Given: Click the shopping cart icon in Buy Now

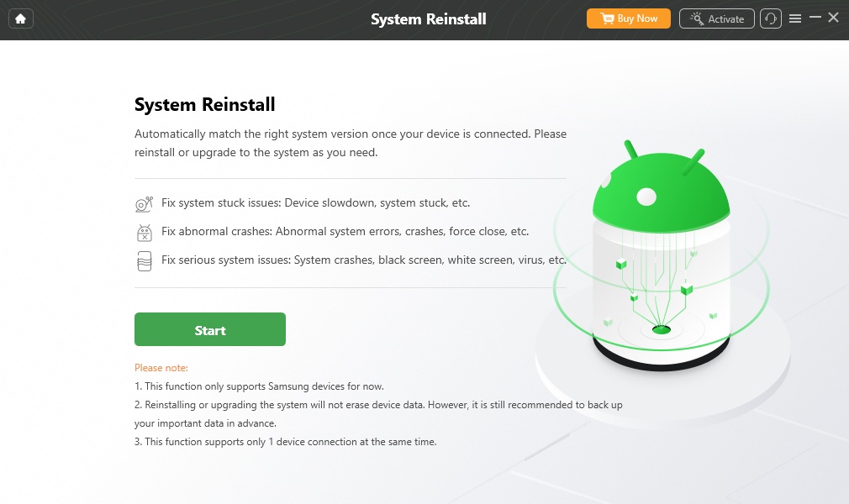Looking at the screenshot, I should pyautogui.click(x=607, y=19).
